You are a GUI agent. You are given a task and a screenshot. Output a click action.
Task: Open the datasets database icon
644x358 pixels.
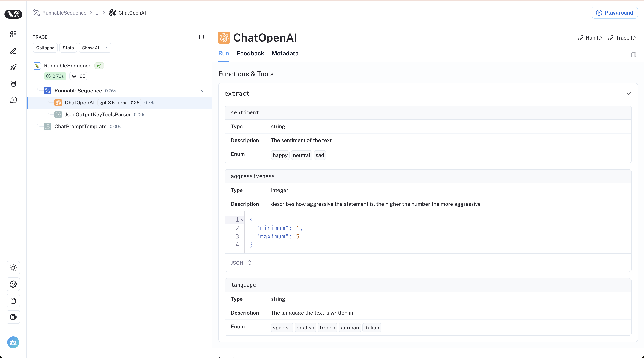click(x=13, y=84)
